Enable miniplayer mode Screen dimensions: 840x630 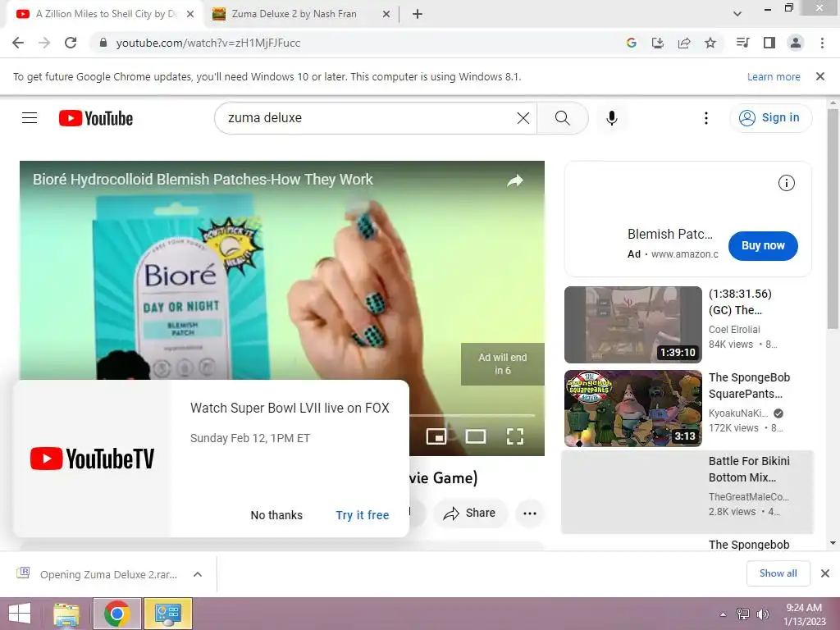[436, 436]
